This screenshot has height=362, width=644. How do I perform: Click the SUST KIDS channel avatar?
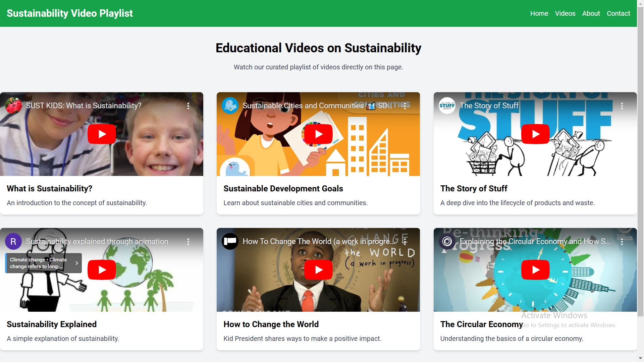[13, 106]
